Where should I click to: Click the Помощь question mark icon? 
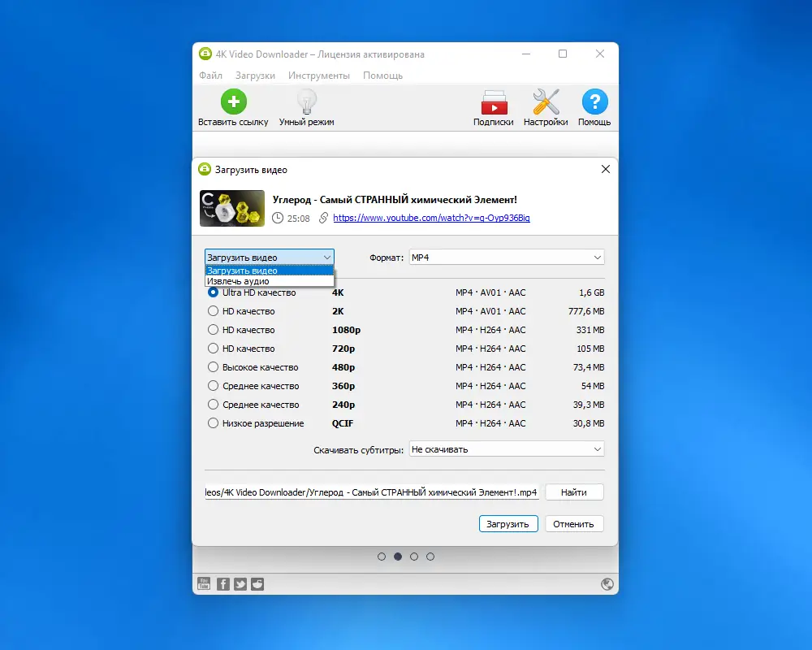tap(594, 102)
